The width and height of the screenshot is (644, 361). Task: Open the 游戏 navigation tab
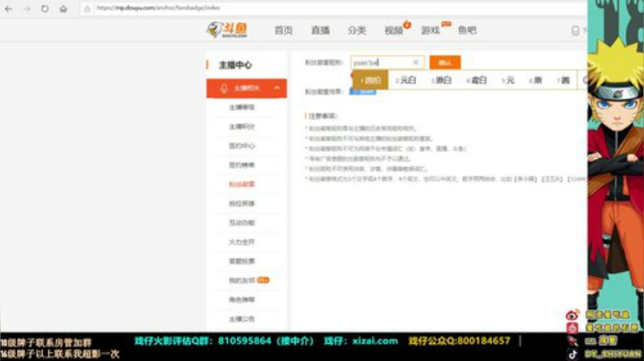(x=430, y=30)
